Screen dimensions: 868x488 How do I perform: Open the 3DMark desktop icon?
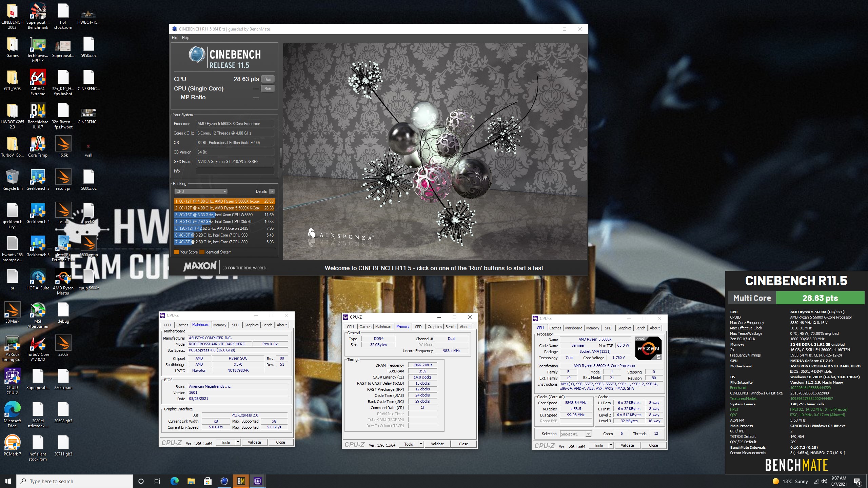pos(12,313)
